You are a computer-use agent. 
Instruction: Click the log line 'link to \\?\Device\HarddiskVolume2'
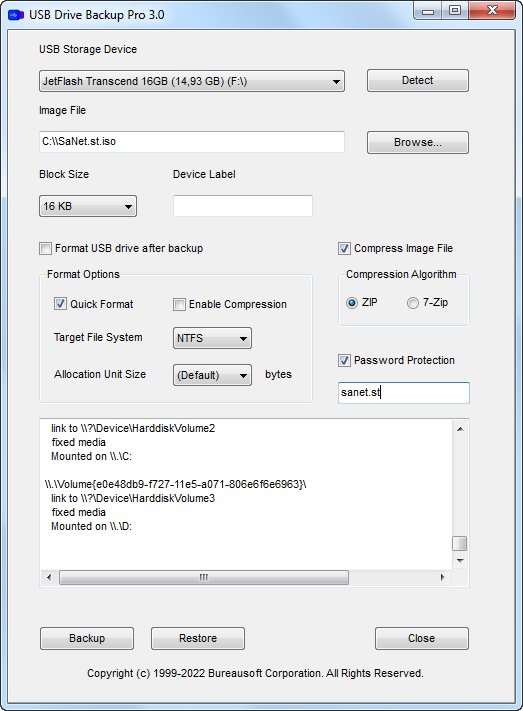point(133,428)
